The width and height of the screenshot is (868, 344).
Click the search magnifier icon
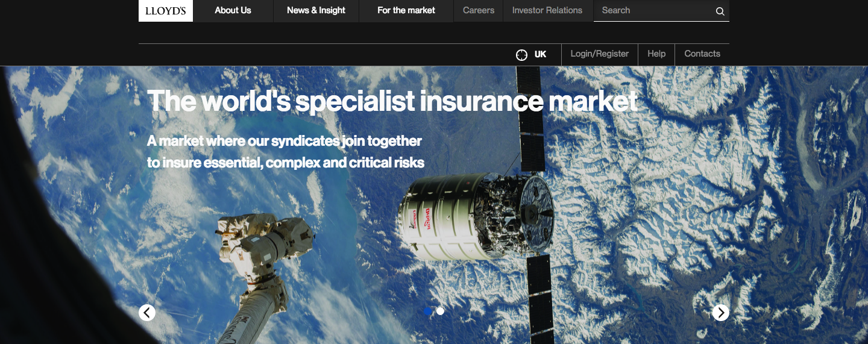[x=720, y=11]
